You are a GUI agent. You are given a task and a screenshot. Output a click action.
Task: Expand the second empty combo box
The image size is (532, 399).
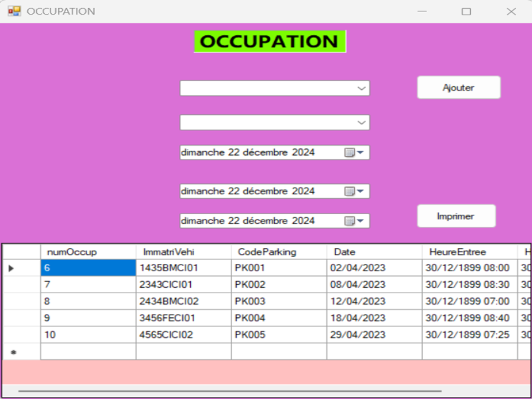tap(361, 123)
